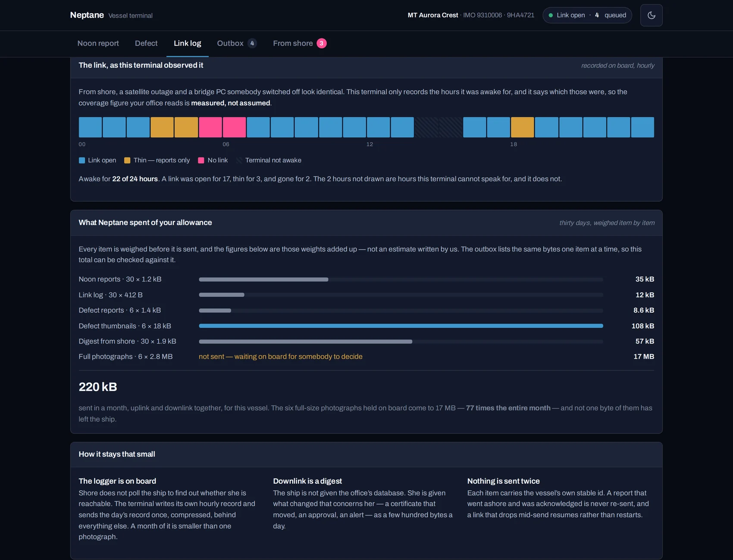Click the '77 times the entire month' text

(x=508, y=408)
